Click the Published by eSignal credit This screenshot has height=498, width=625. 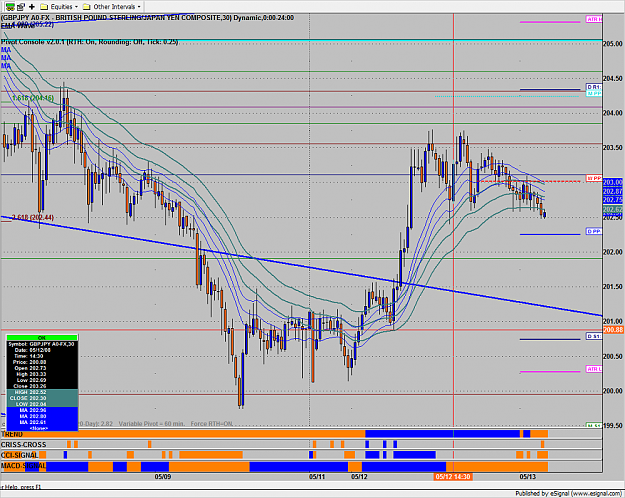[569, 494]
